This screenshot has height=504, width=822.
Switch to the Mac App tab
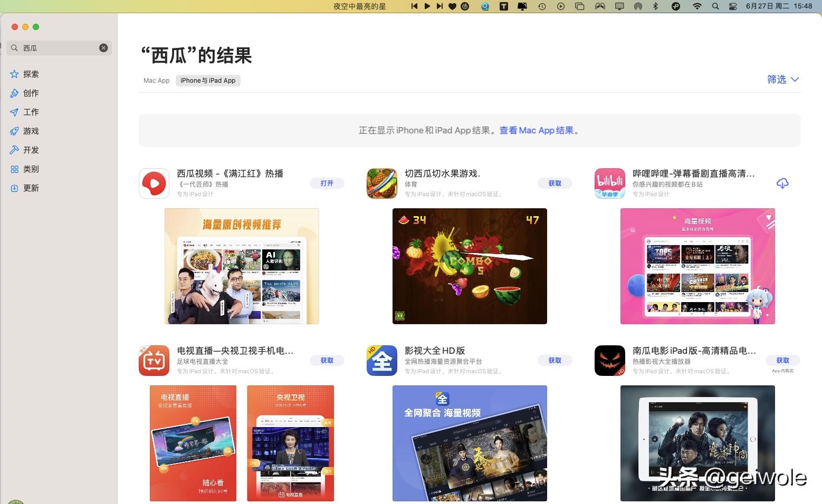click(x=156, y=80)
